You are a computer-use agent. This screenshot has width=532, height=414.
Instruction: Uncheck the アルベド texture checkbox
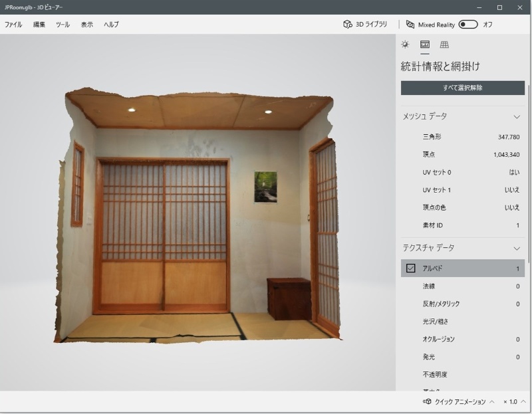point(411,268)
